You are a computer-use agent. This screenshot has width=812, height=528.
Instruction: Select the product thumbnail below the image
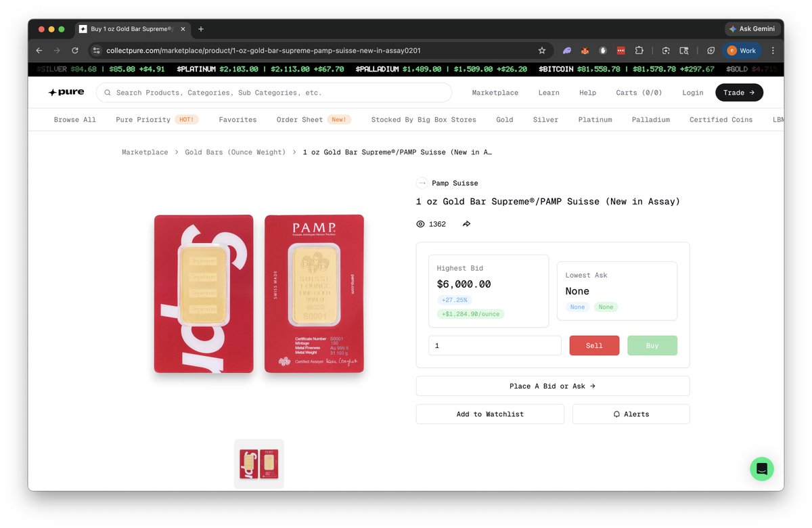pos(259,464)
